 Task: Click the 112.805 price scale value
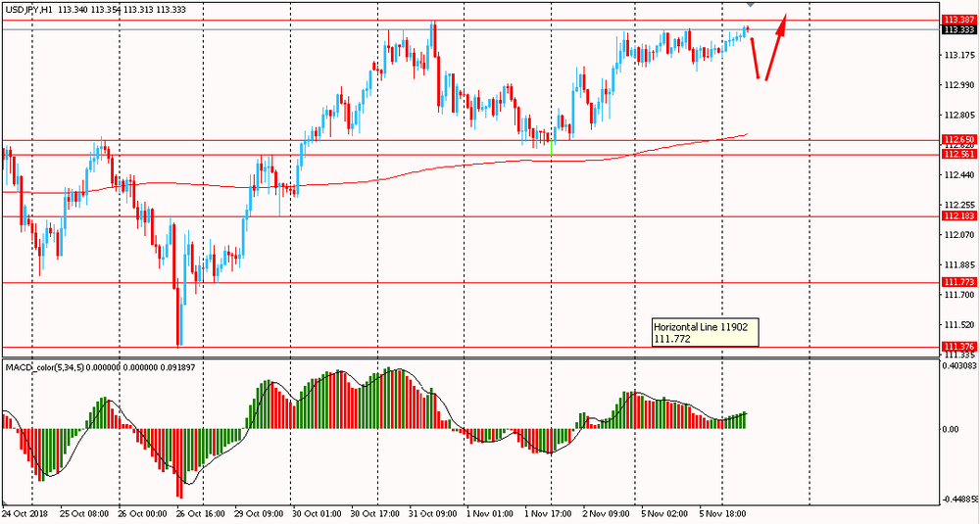click(958, 116)
